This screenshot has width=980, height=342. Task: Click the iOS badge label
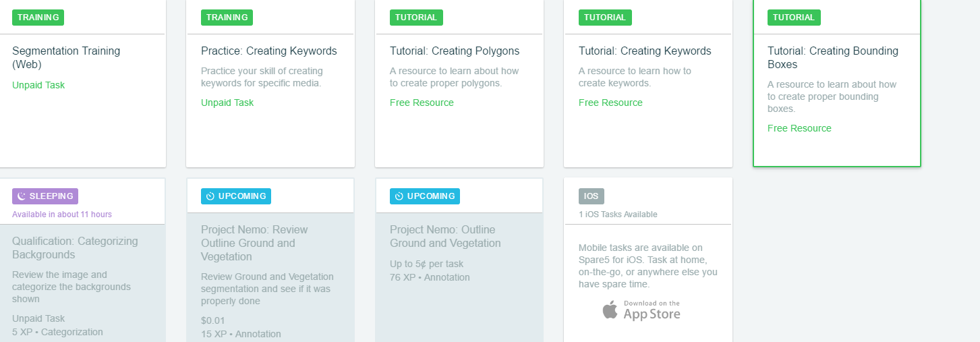pos(591,196)
